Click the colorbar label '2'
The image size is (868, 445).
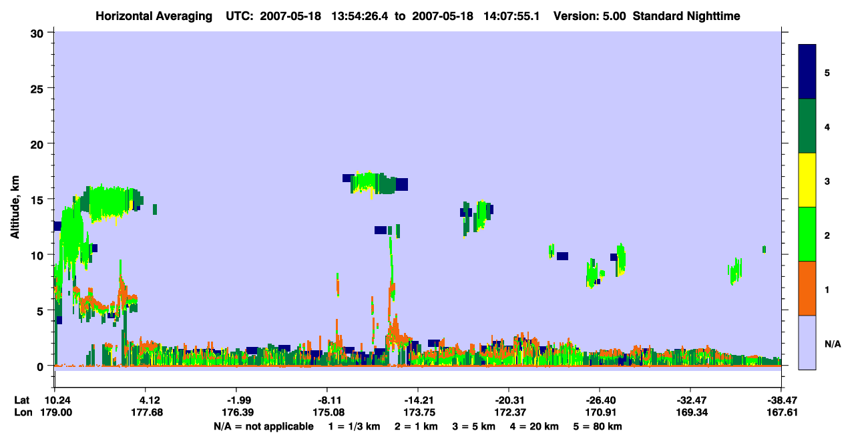pos(827,235)
